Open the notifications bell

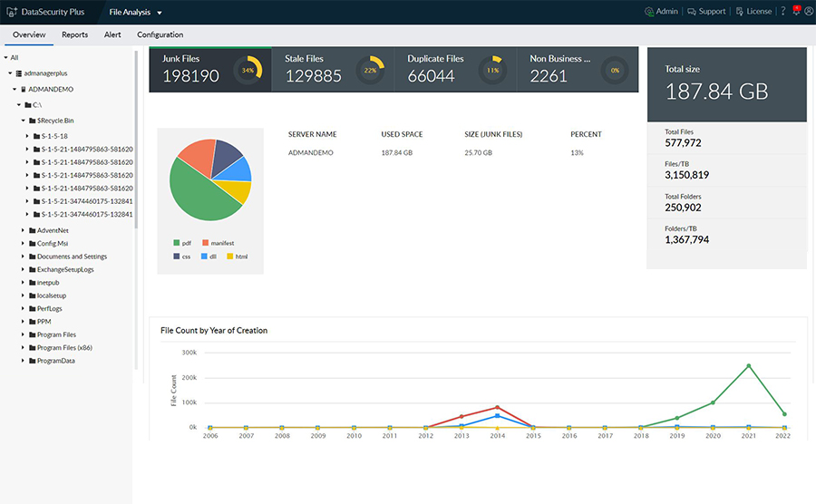[796, 12]
